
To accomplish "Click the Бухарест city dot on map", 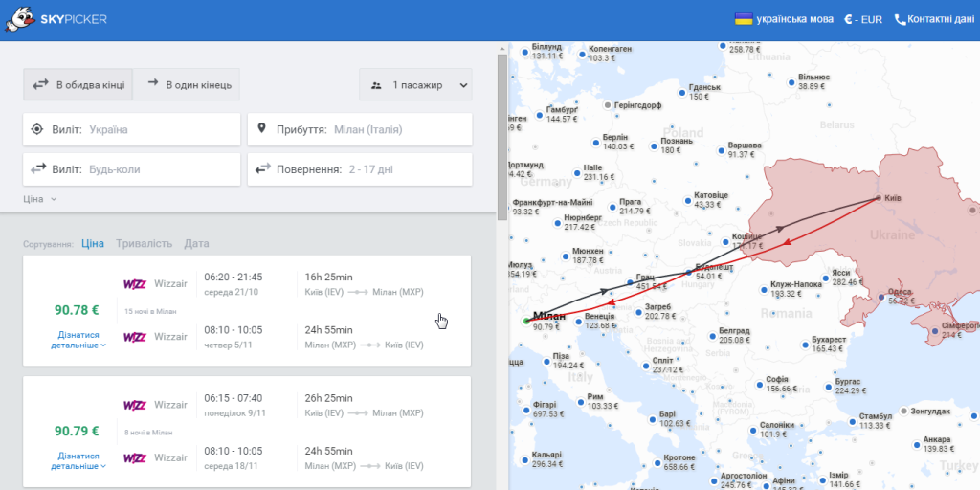I will (x=805, y=344).
